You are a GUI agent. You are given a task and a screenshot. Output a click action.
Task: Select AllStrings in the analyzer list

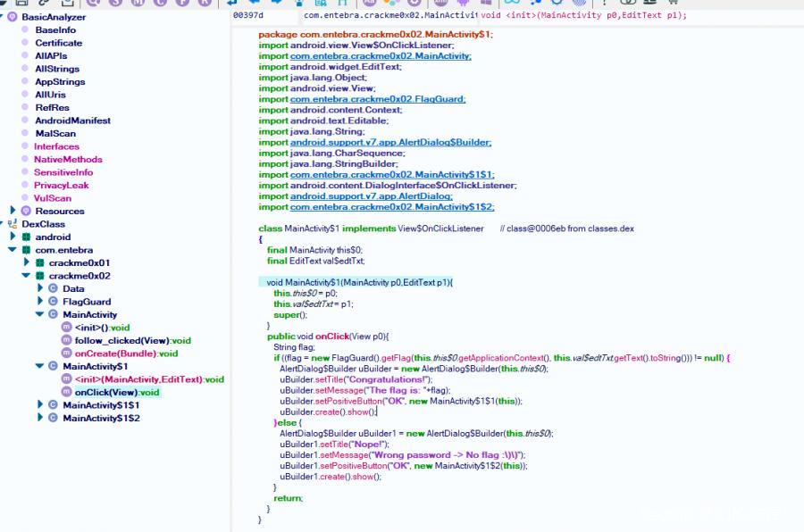[x=56, y=69]
